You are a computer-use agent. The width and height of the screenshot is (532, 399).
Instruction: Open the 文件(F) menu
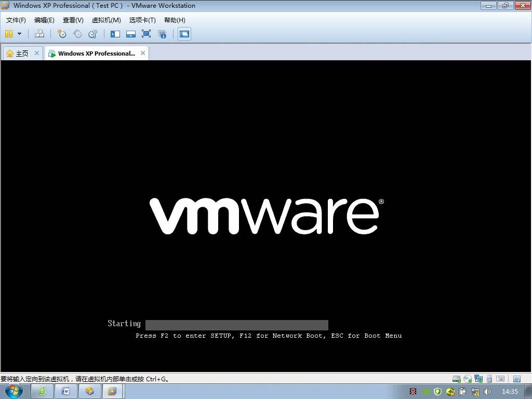pyautogui.click(x=16, y=20)
